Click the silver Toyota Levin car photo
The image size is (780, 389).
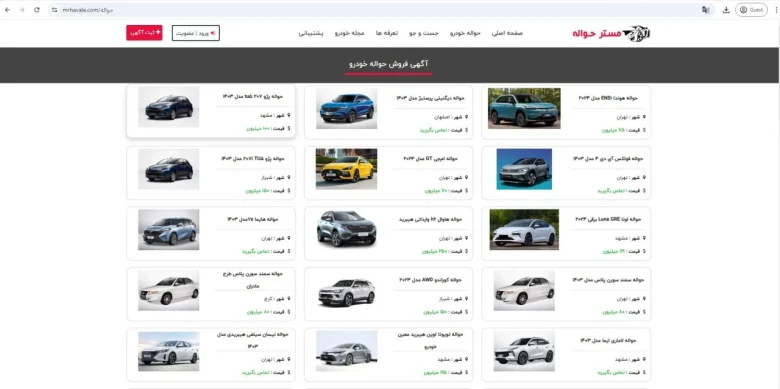[x=347, y=351]
